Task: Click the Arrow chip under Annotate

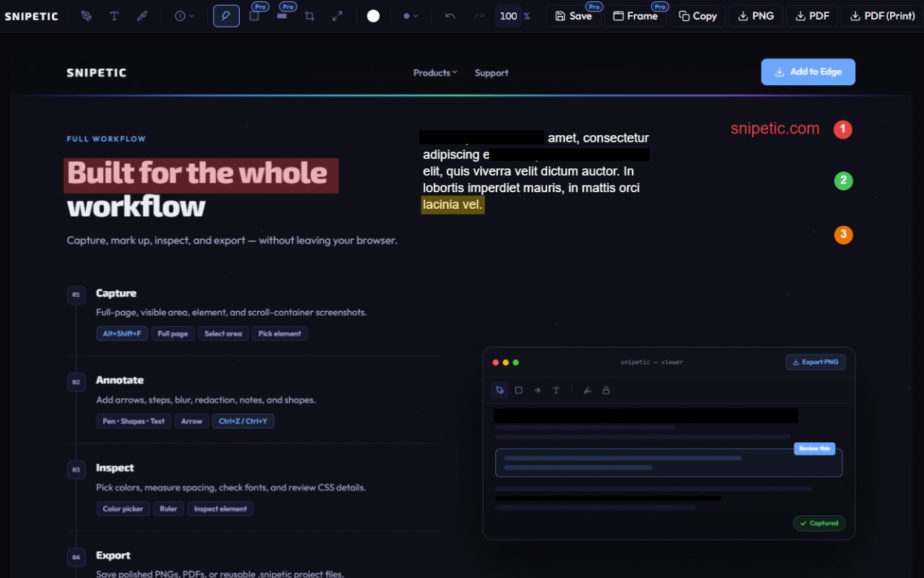Action: click(x=191, y=421)
